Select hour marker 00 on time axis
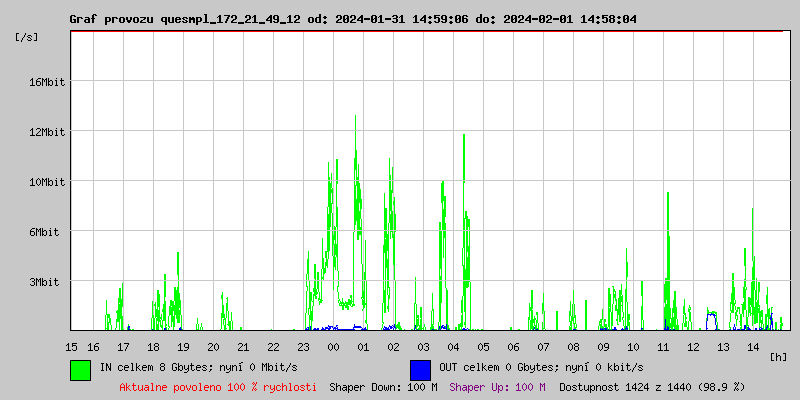Viewport: 800px width, 400px height. coord(333,347)
